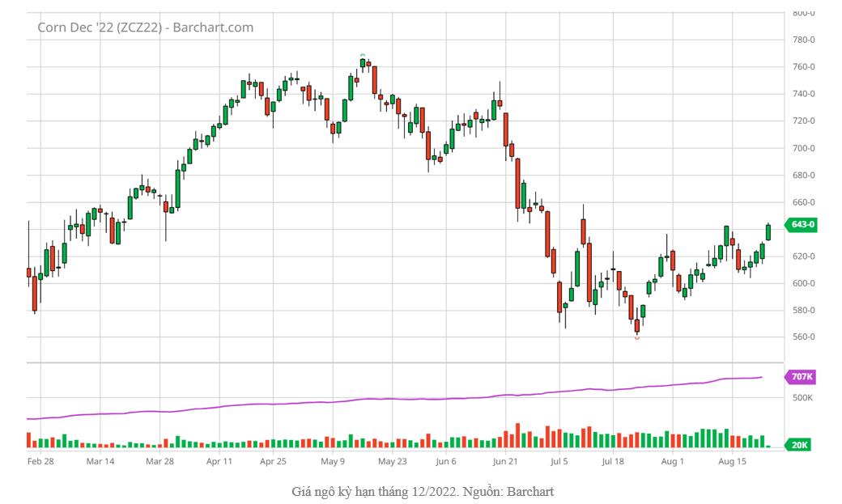
Task: Click the Jun 6 date label
Action: [446, 462]
